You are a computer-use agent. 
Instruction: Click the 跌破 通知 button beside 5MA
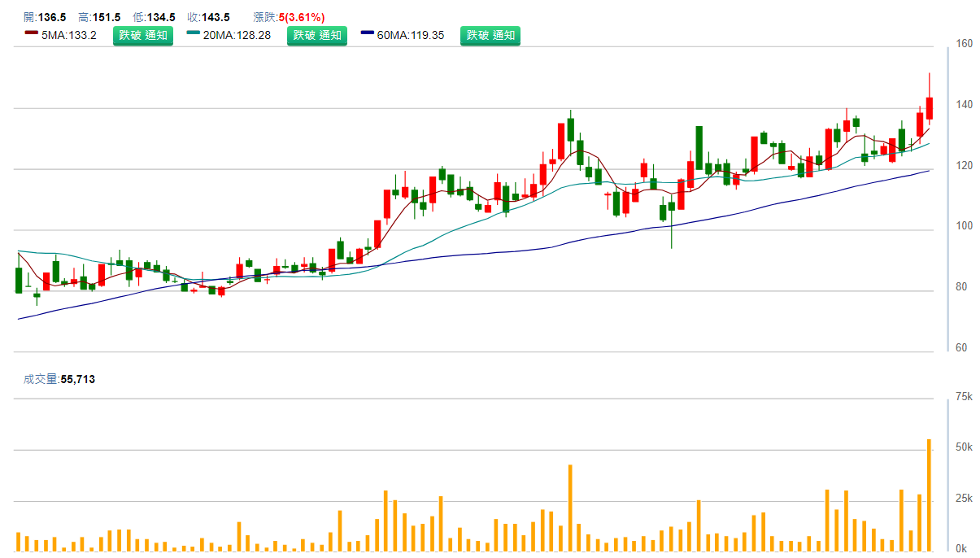[x=143, y=35]
